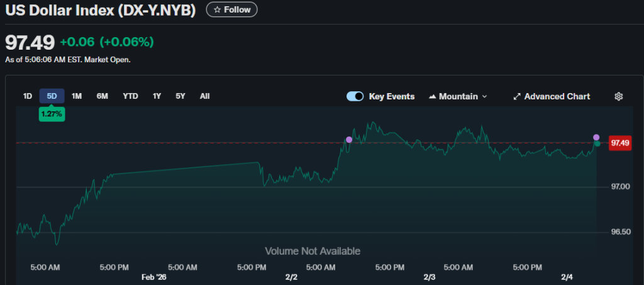Screen dimensions: 644x285
Task: Click the expand arrows icon of Advanced Chart
Action: [517, 96]
